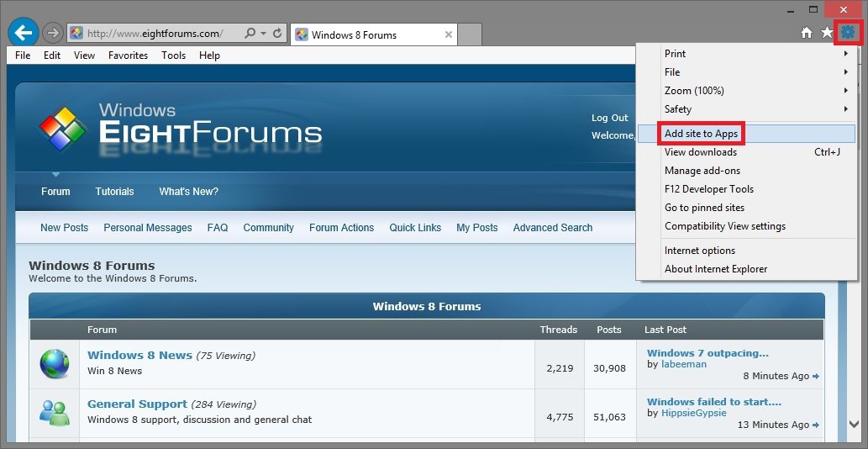
Task: Open labeeman user profile
Action: (x=684, y=364)
